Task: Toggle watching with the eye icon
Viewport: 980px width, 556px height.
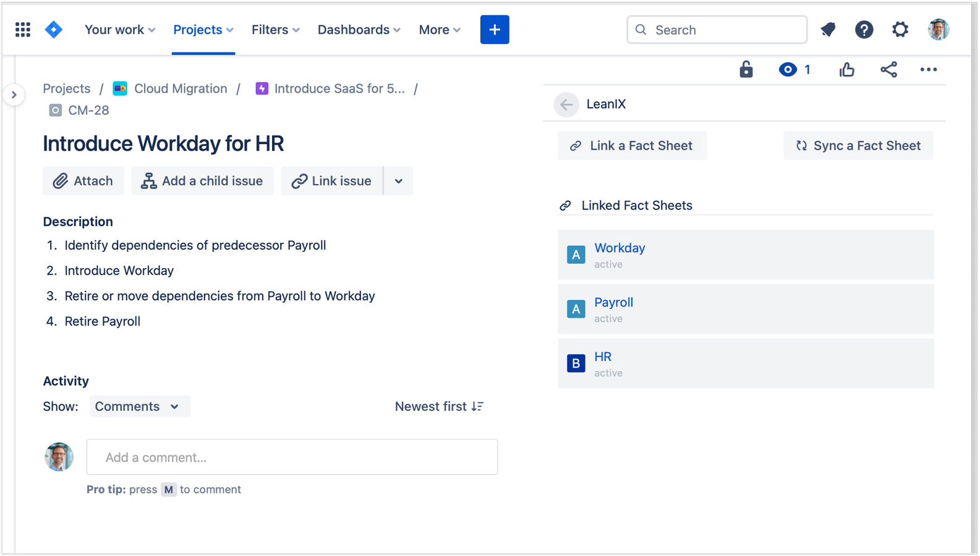Action: pyautogui.click(x=788, y=70)
